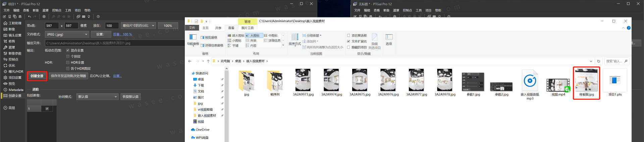Switch layout to 中图标
Screen dimensions: 644x142
(x=271, y=36)
